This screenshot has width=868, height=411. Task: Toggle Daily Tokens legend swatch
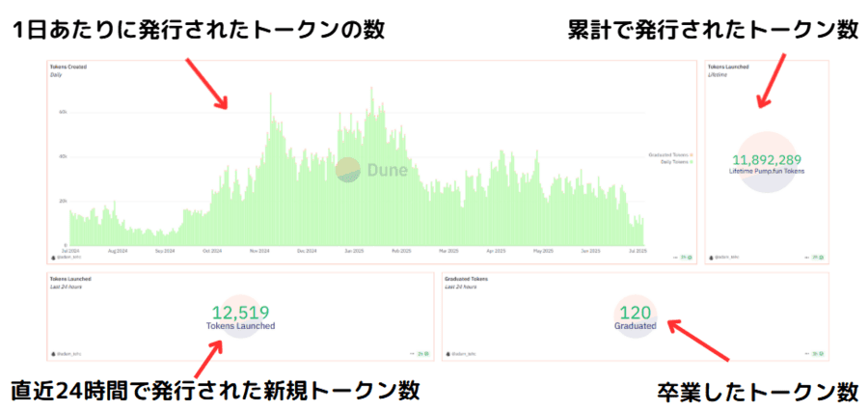coord(692,161)
